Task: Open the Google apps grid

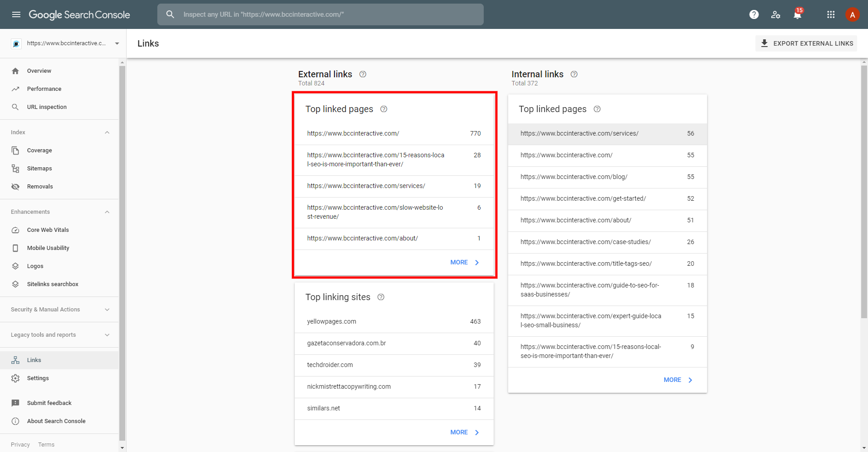Action: click(831, 14)
